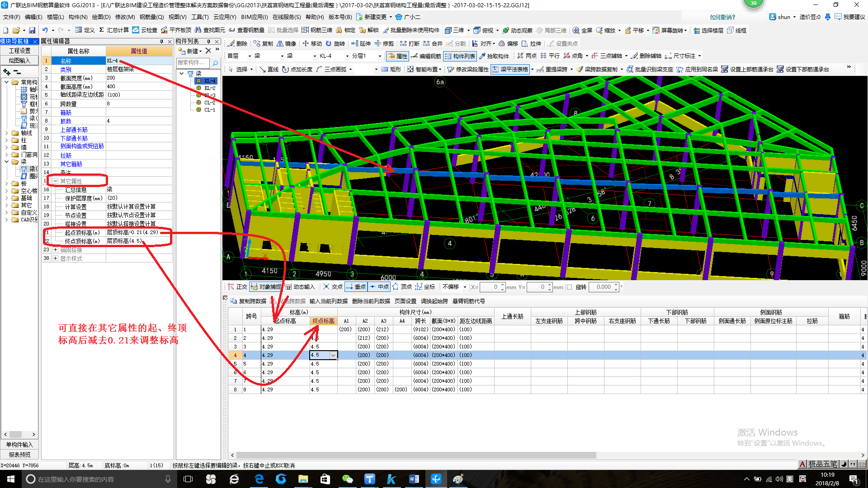Toggle 坐标 coordinate snap

pyautogui.click(x=425, y=287)
